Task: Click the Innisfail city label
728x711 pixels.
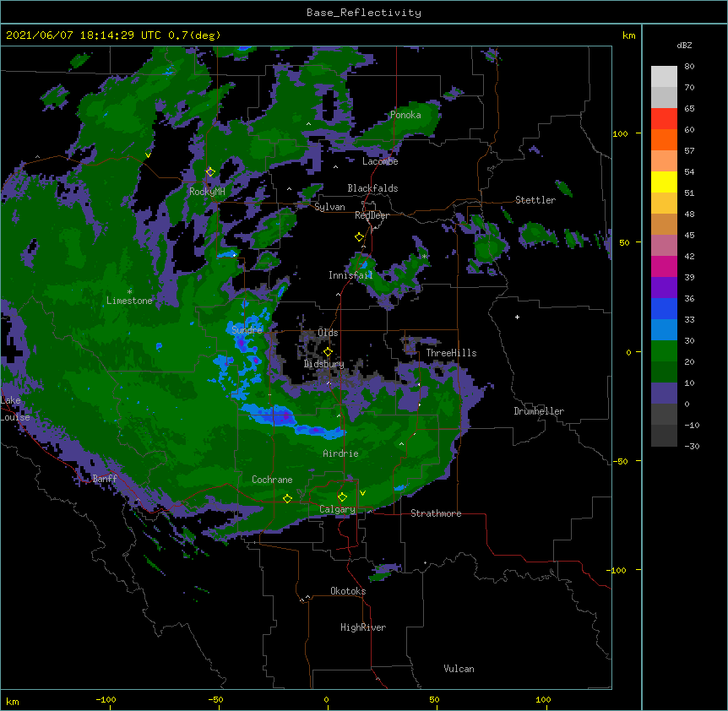Action: [350, 275]
